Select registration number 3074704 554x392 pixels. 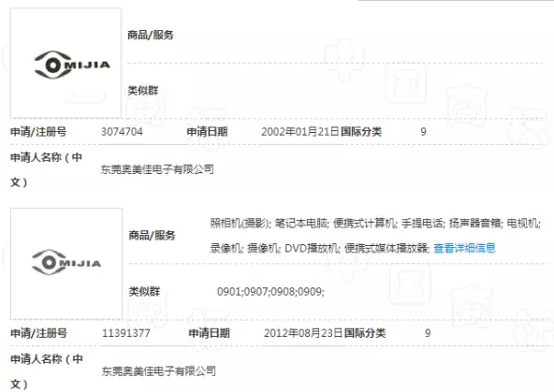pyautogui.click(x=122, y=132)
